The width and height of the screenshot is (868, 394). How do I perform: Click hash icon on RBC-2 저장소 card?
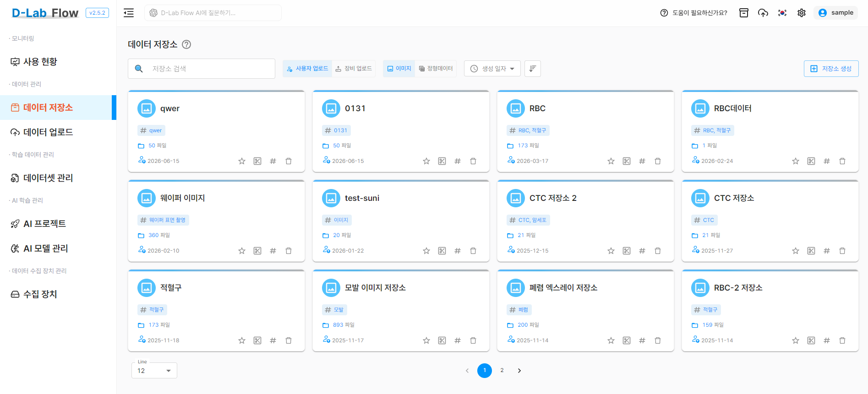pos(827,340)
